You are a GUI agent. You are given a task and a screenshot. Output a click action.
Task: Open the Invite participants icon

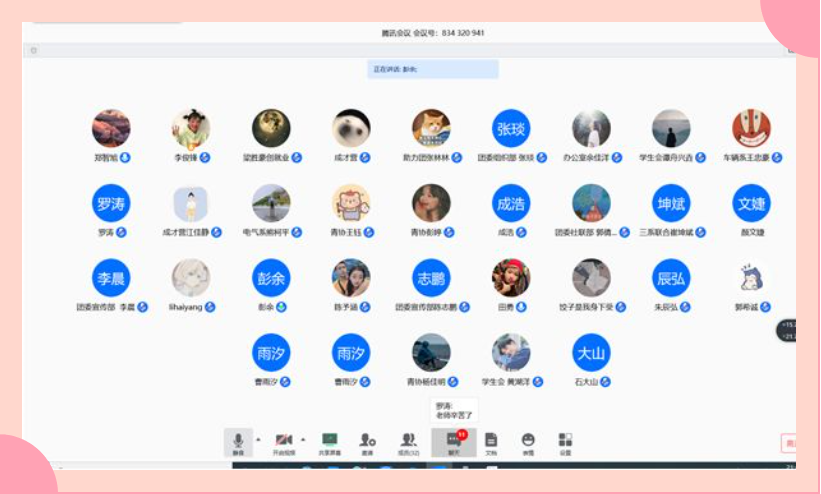pos(368,441)
